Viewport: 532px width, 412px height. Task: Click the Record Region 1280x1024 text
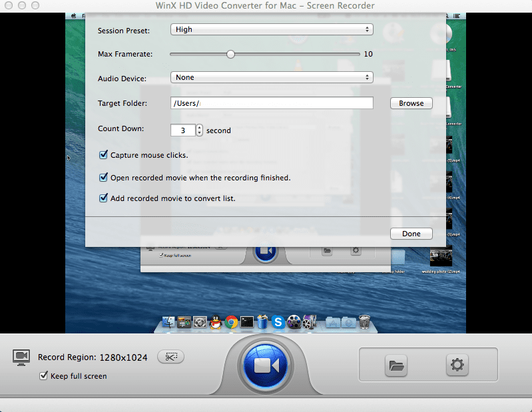pyautogui.click(x=93, y=357)
